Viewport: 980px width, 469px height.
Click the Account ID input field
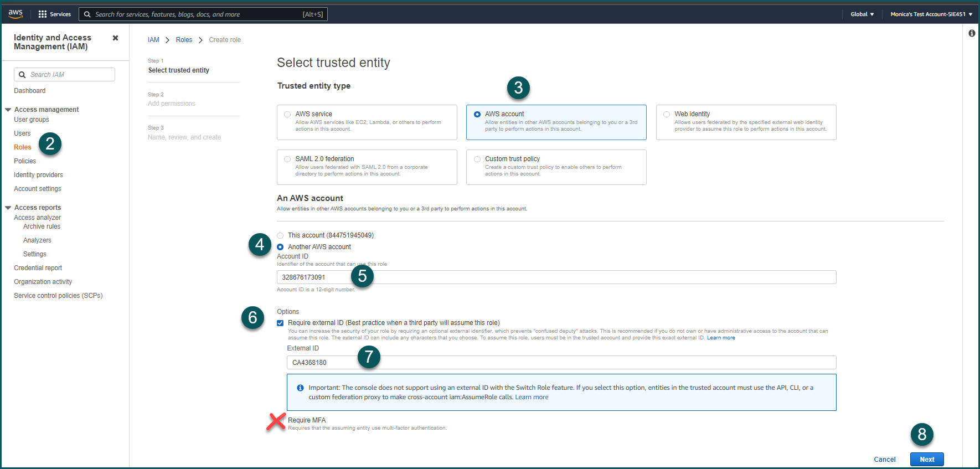pyautogui.click(x=556, y=277)
